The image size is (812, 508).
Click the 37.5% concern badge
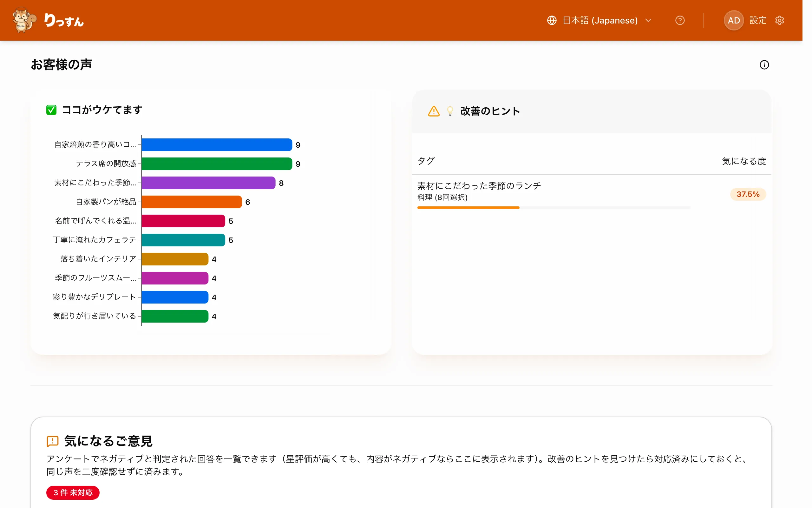click(x=748, y=194)
